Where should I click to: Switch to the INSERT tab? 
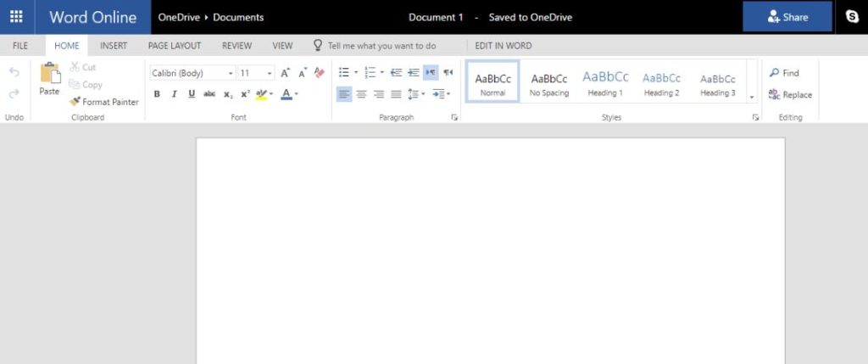coord(114,46)
